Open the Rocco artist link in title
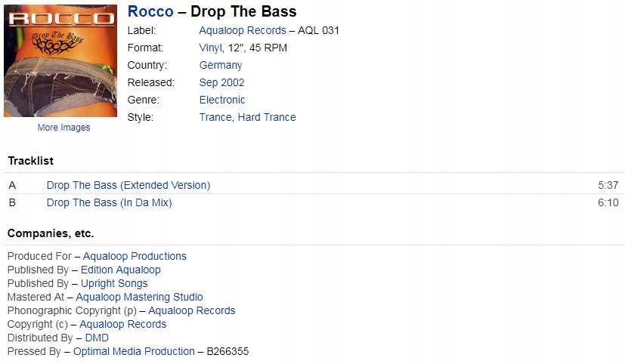Image resolution: width=625 pixels, height=364 pixels. tap(150, 11)
